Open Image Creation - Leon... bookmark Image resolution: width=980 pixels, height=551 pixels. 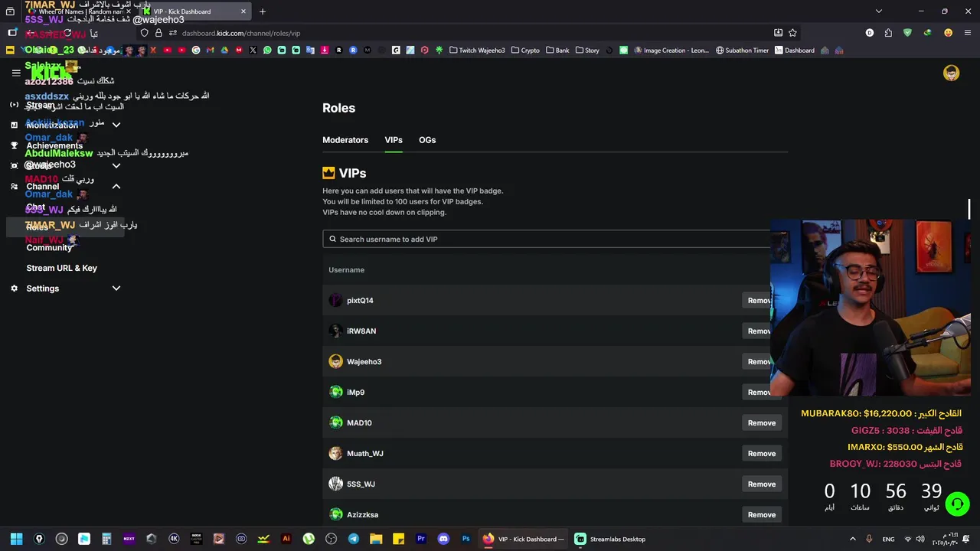(671, 51)
